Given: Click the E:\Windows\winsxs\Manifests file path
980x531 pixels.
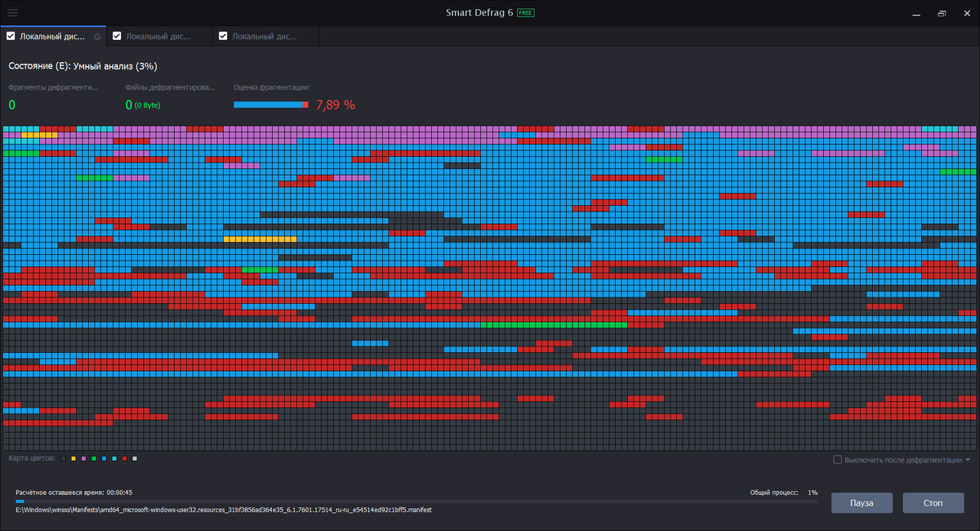Looking at the screenshot, I should 224,510.
